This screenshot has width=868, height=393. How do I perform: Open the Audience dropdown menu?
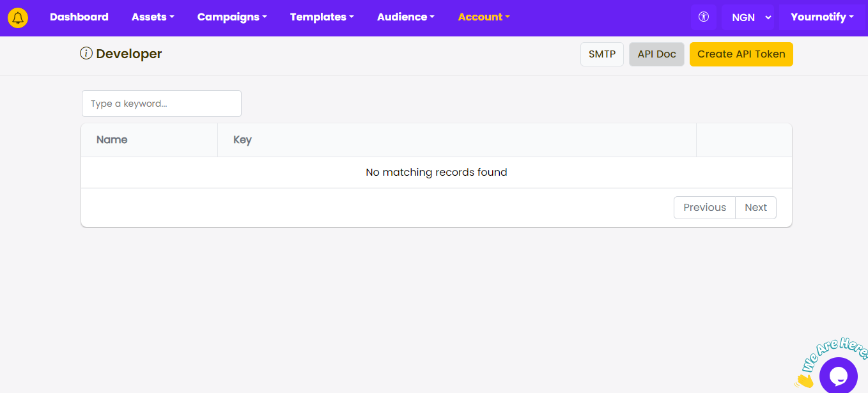click(x=405, y=17)
